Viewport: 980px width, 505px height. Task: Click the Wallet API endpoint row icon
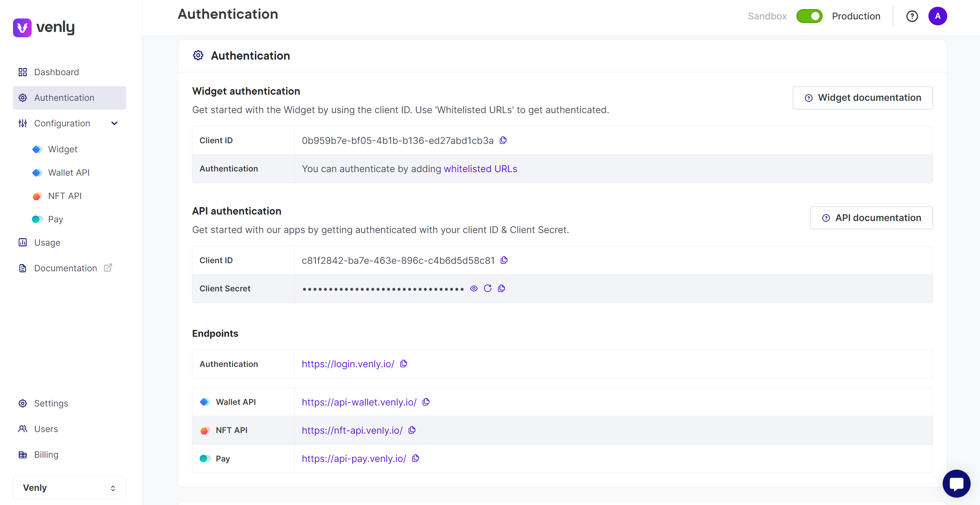tap(205, 402)
